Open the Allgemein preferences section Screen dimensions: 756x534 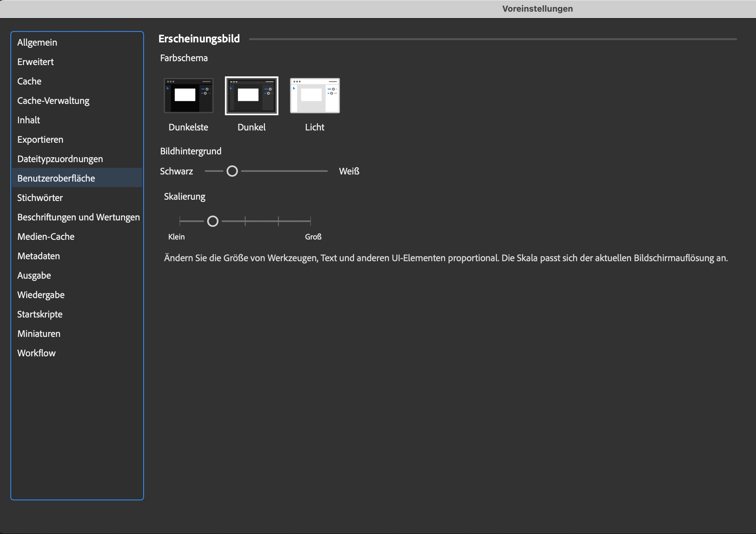click(x=37, y=42)
